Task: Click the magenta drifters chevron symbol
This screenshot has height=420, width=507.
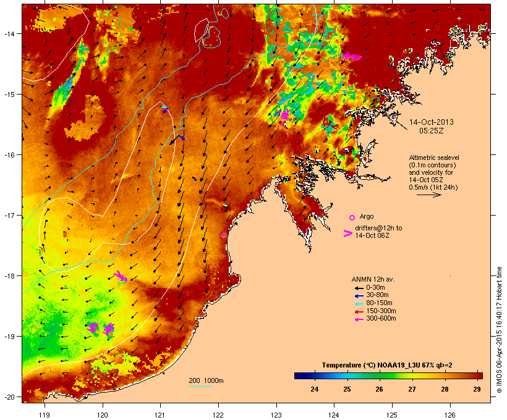Action: pyautogui.click(x=347, y=233)
